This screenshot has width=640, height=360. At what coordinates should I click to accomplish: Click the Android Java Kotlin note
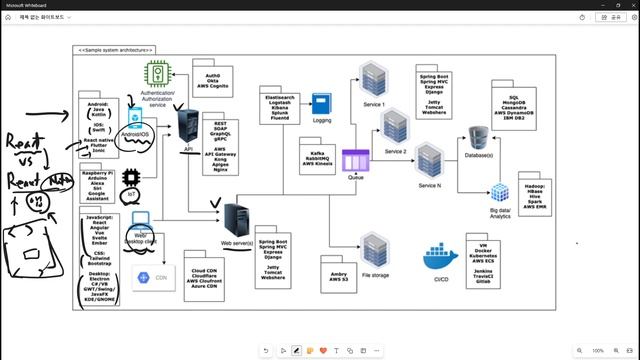99,125
